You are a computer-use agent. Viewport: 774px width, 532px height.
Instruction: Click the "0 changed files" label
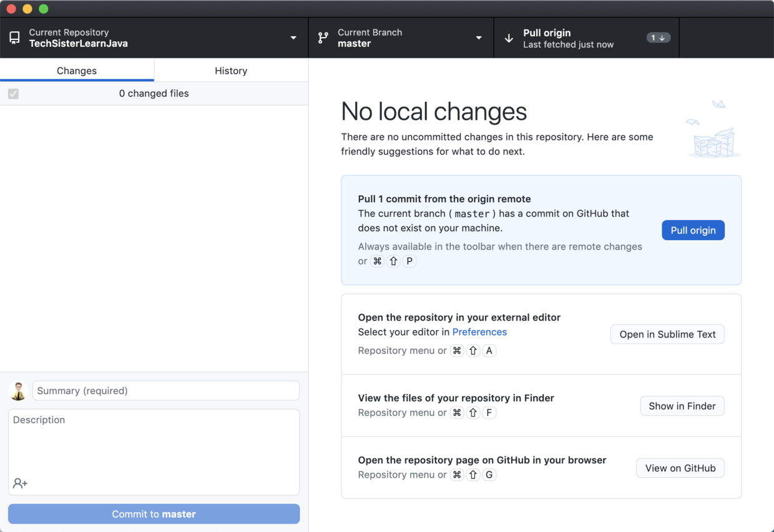point(154,94)
